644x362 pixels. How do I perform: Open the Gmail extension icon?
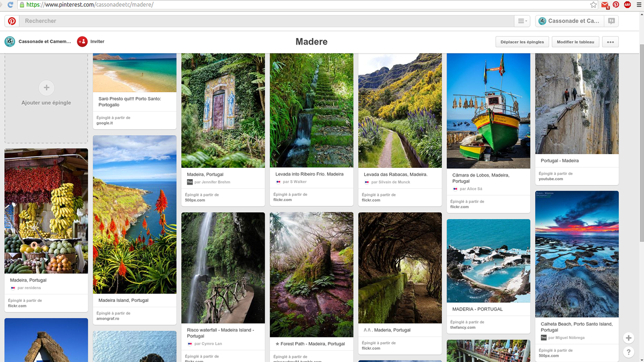pos(605,5)
